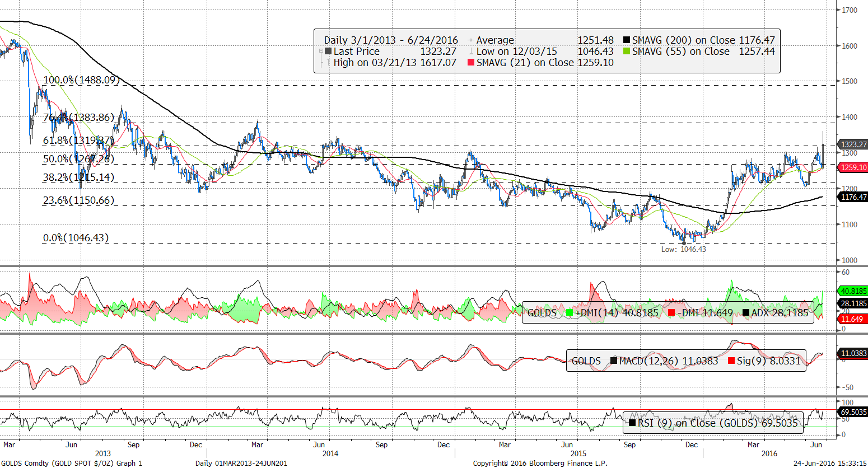Select the green 40.8185 +DMI axis tag
868x468 pixels.
pos(852,291)
